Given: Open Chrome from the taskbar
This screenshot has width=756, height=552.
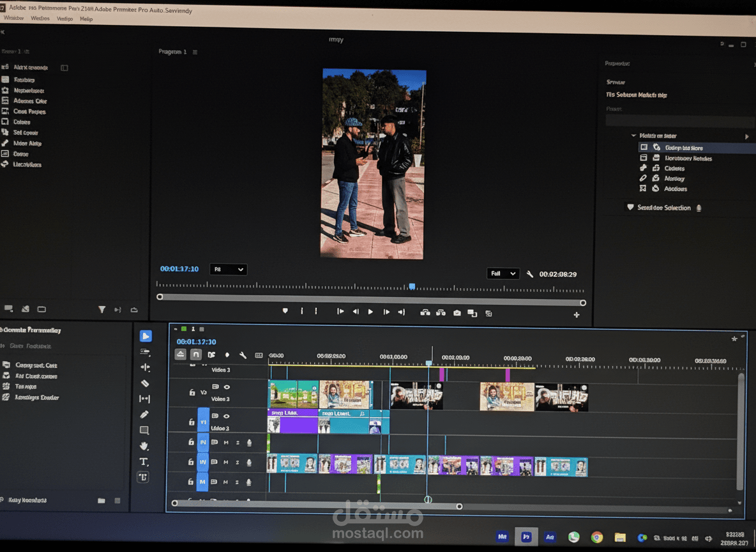Looking at the screenshot, I should 597,537.
